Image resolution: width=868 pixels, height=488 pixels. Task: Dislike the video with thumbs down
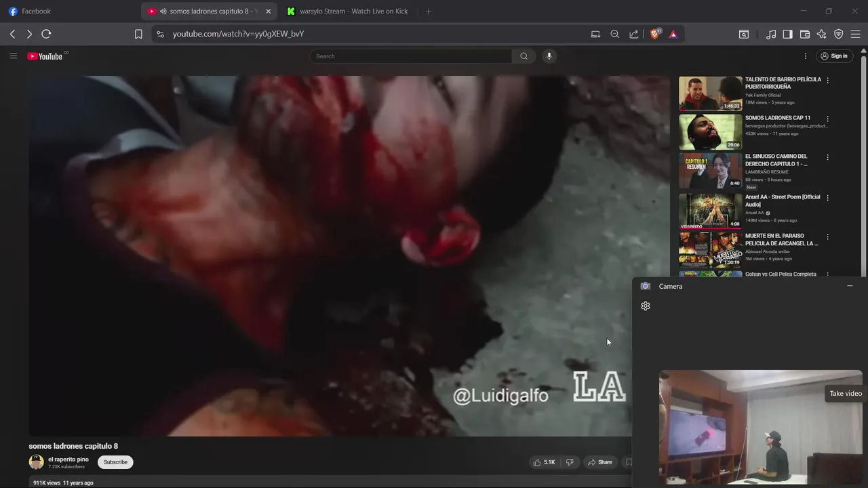(x=570, y=462)
